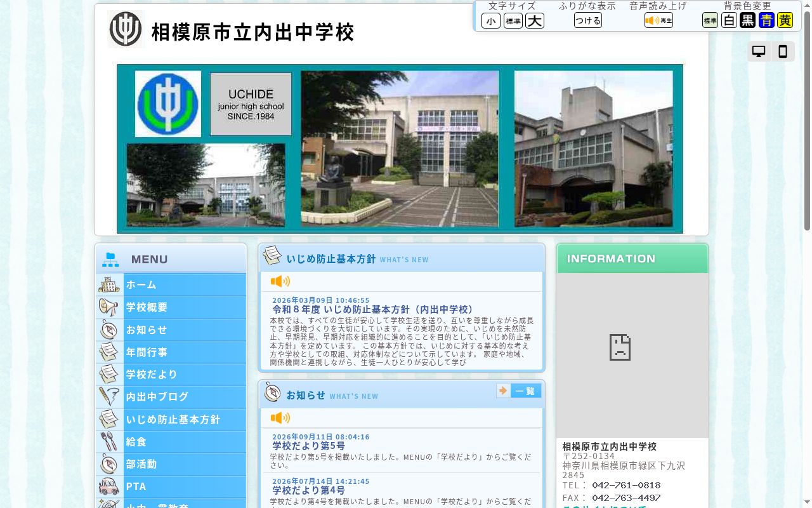Click the broken map frame under INFORMATION
812x508 pixels.
[x=632, y=356]
